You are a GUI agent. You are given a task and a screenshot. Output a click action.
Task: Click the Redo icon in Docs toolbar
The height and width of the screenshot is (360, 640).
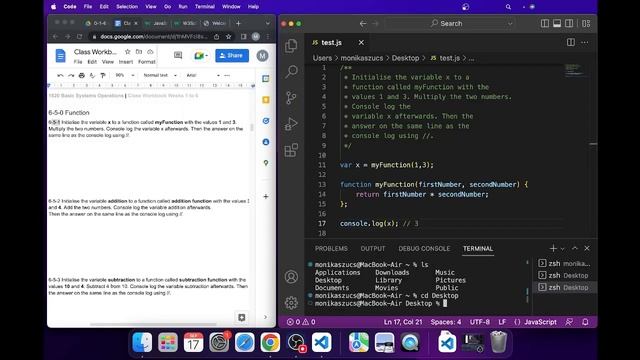(x=71, y=76)
